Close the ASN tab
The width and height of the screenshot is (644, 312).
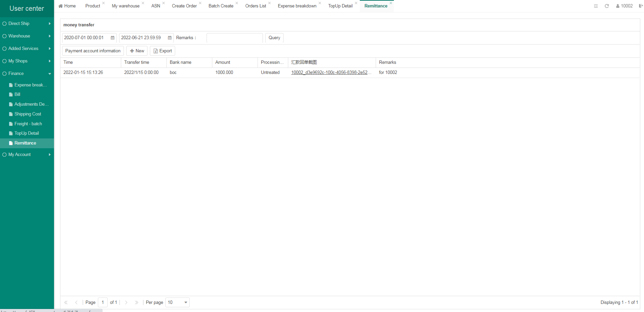[163, 3]
